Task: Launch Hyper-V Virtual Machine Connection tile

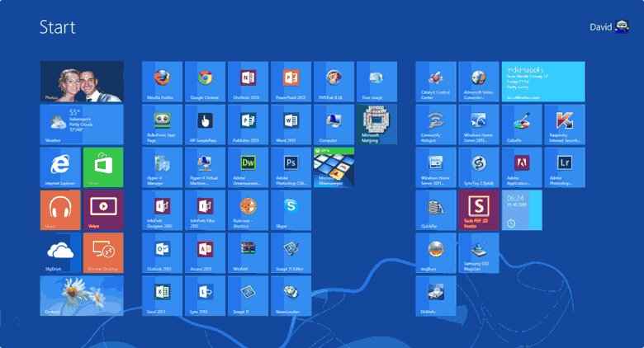Action: coord(205,167)
